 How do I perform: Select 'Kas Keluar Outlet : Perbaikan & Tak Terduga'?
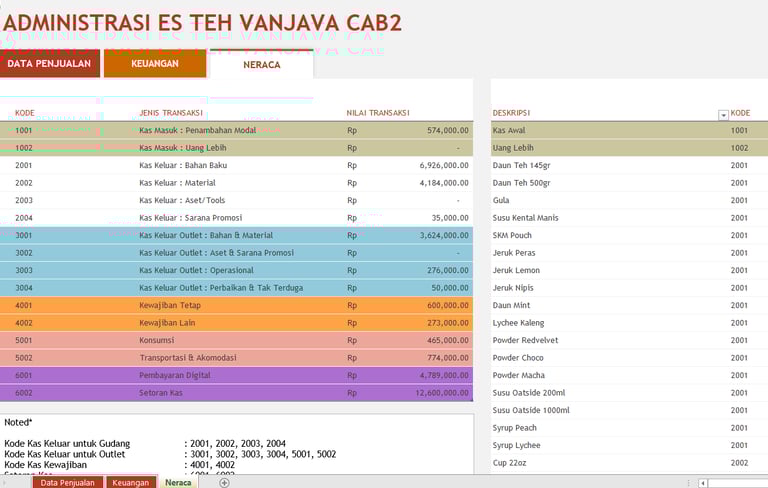221,288
